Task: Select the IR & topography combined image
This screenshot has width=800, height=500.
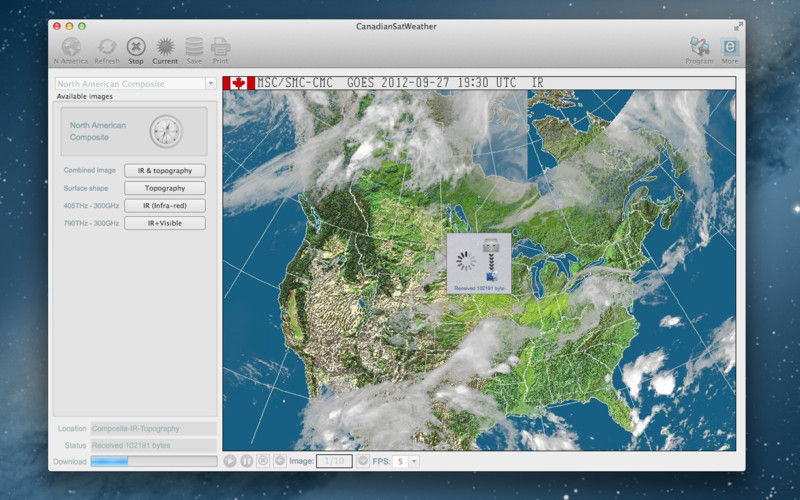Action: 165,171
